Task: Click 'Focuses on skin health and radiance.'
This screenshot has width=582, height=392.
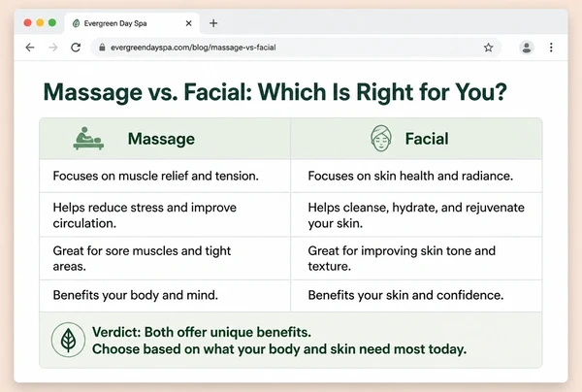Action: (x=410, y=176)
